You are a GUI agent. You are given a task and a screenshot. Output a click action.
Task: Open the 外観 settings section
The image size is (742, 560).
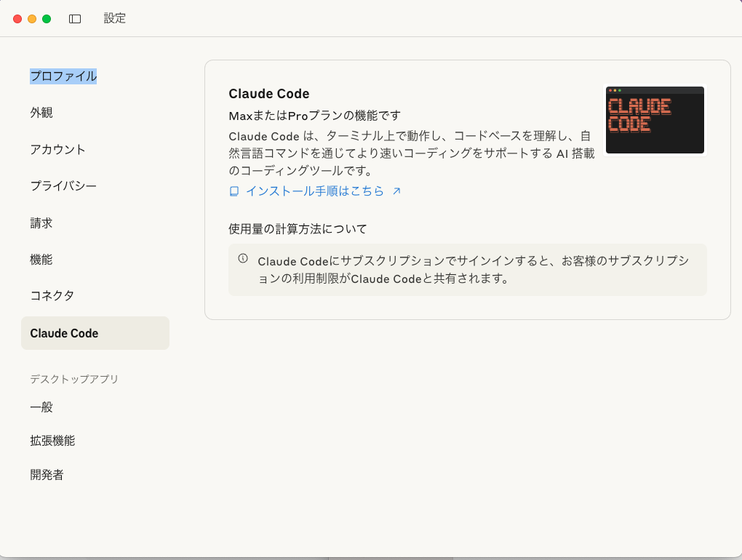[x=41, y=113]
